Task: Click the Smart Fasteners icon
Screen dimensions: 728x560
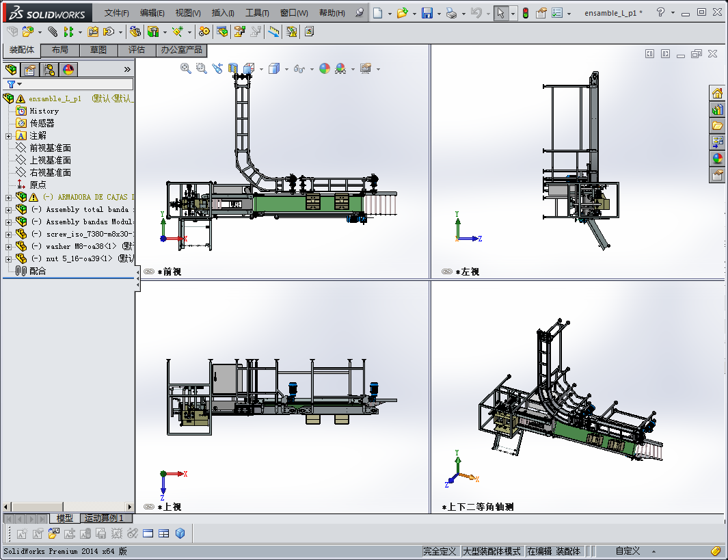Action: [93, 31]
